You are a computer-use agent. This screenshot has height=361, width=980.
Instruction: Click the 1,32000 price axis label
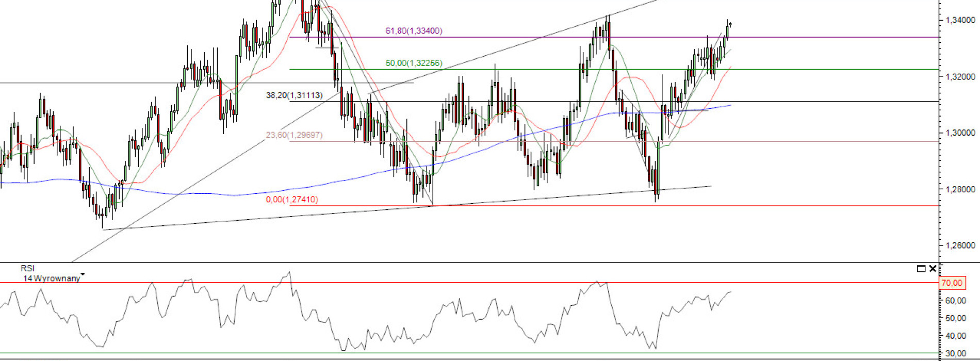[960, 77]
